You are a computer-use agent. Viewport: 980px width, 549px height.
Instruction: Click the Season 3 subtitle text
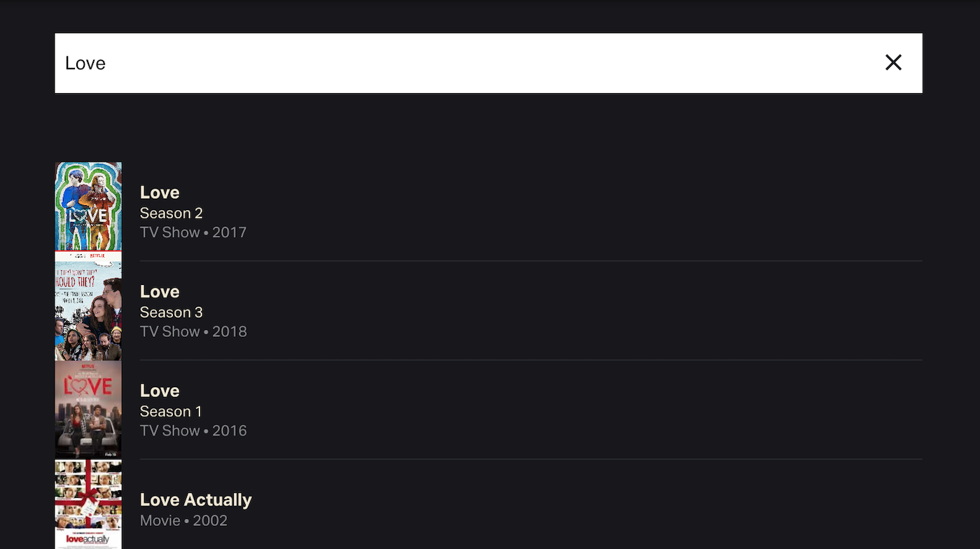(171, 312)
